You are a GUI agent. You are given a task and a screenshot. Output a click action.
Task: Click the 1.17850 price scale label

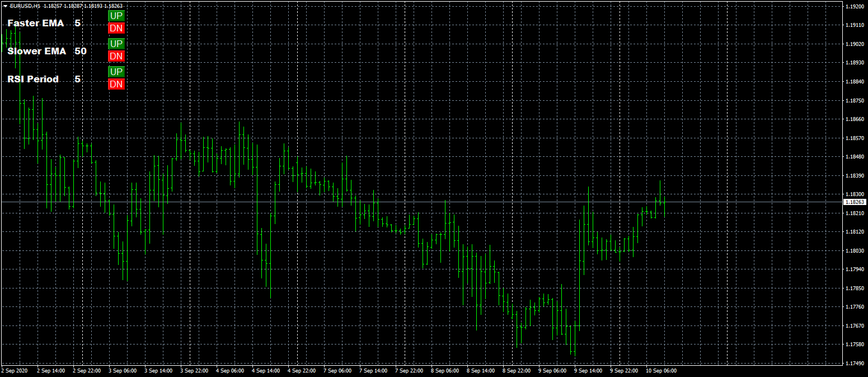[854, 288]
